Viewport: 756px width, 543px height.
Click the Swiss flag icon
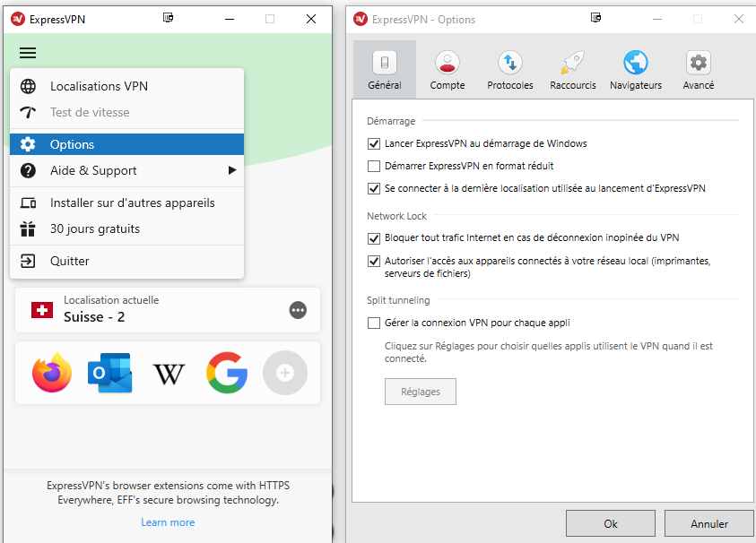coord(42,310)
